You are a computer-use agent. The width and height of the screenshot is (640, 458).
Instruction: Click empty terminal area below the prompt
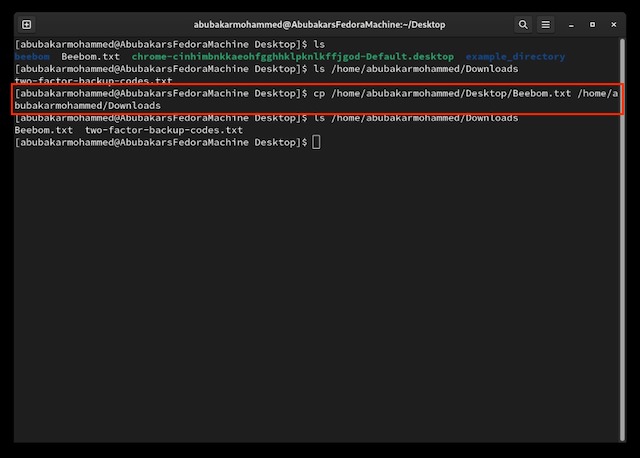pyautogui.click(x=320, y=300)
